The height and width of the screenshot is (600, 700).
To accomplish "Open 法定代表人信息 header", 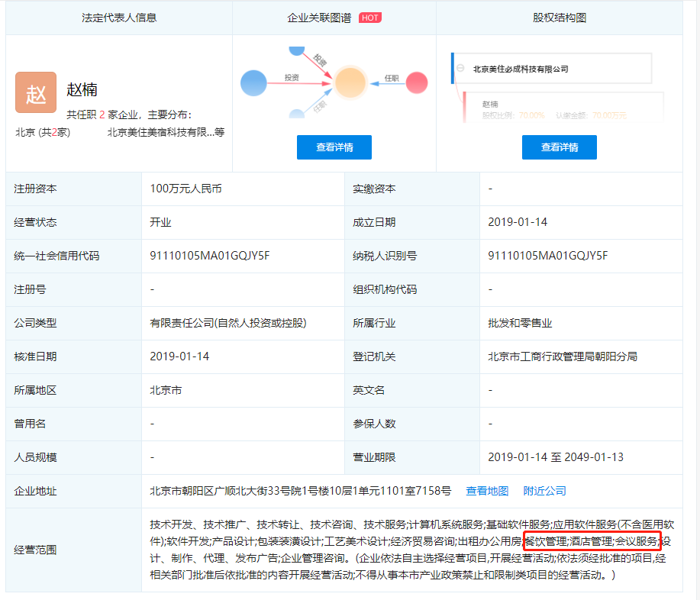I will click(x=119, y=18).
